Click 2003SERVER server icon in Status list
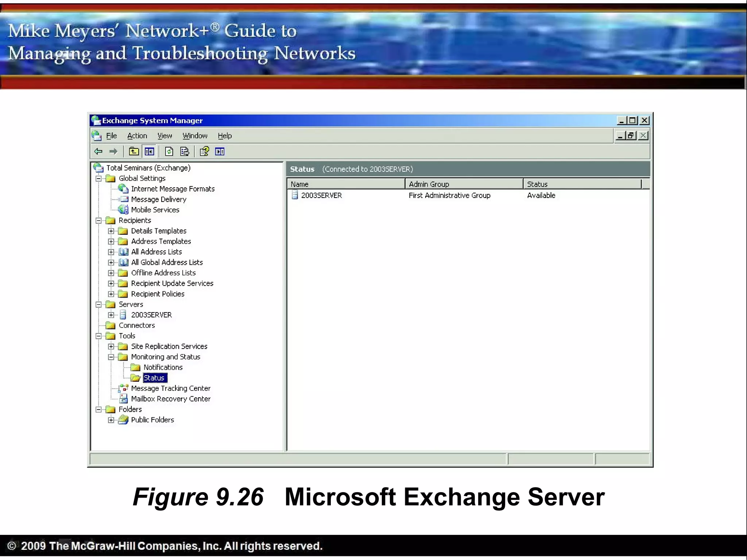This screenshot has height=560, width=747. click(x=295, y=195)
